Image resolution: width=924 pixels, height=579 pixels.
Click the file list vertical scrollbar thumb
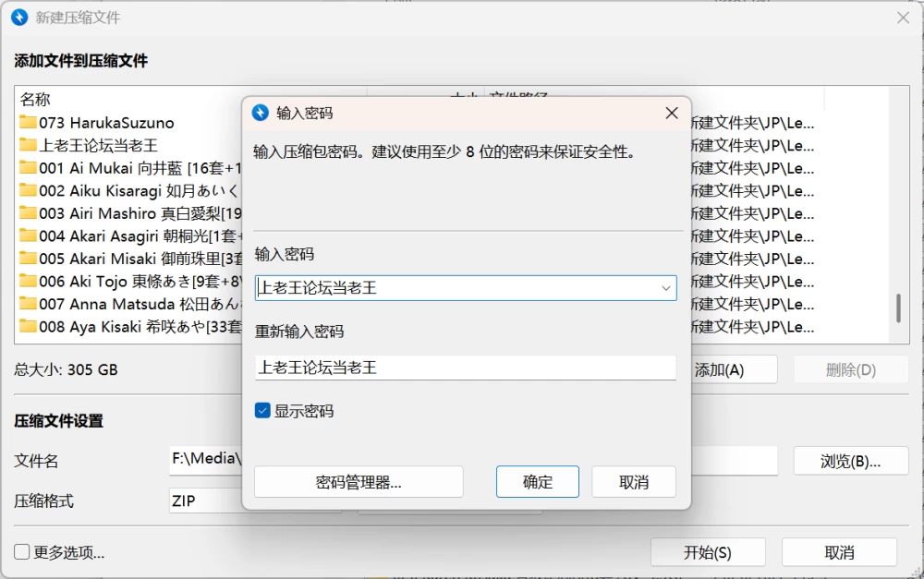898,308
